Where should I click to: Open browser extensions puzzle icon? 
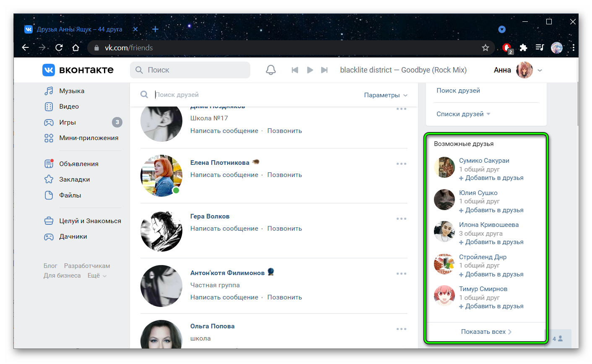(523, 48)
